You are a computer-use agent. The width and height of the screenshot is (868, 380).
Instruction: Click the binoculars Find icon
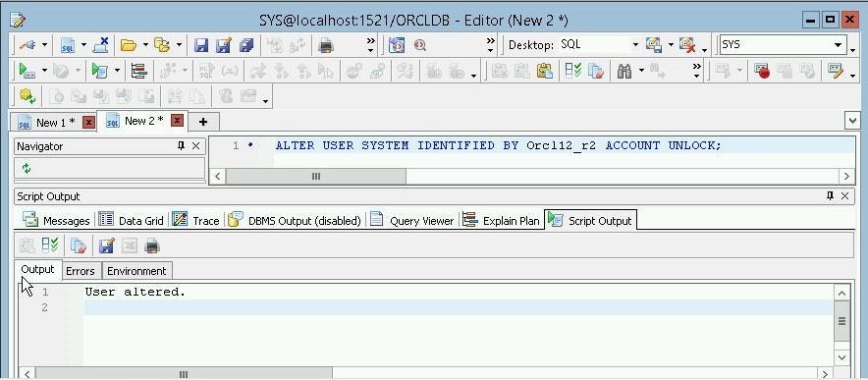point(624,71)
